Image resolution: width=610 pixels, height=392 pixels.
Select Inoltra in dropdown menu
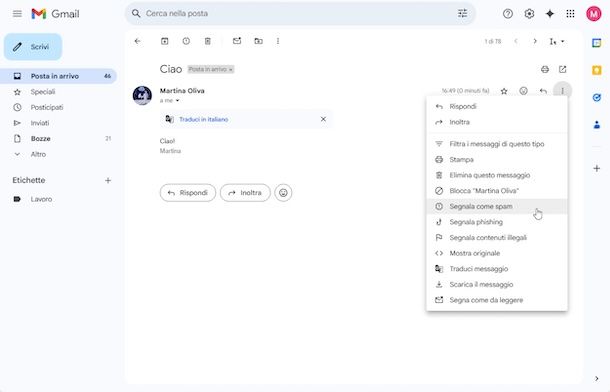click(497, 122)
